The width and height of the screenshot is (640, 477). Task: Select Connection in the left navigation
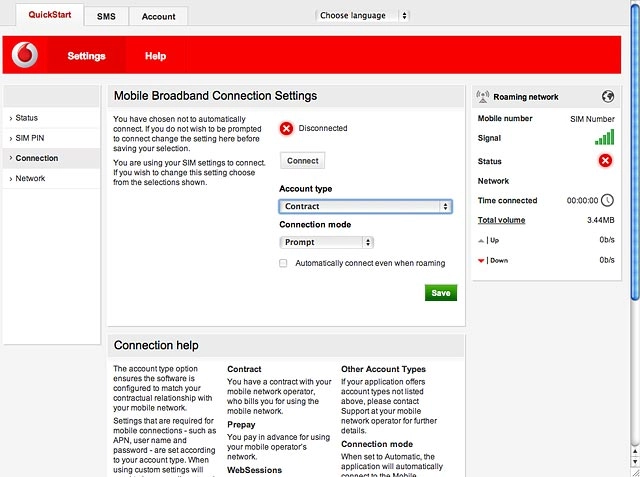coord(51,158)
